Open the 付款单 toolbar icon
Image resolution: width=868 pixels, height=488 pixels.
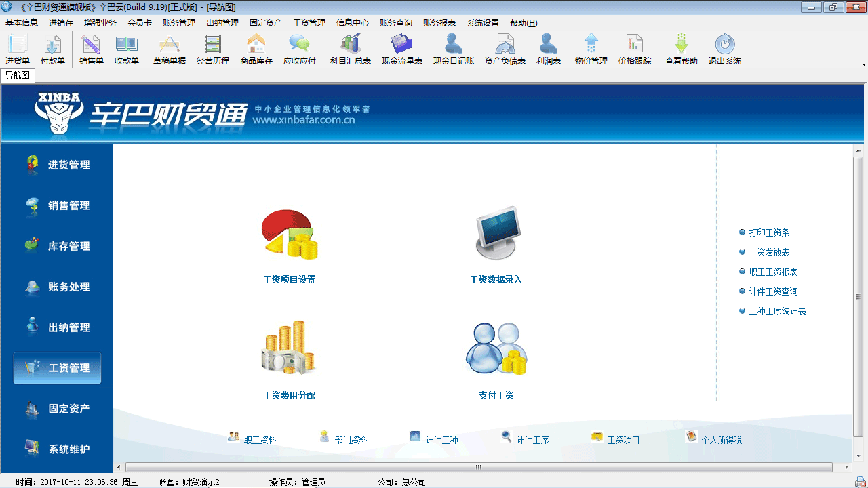point(53,49)
